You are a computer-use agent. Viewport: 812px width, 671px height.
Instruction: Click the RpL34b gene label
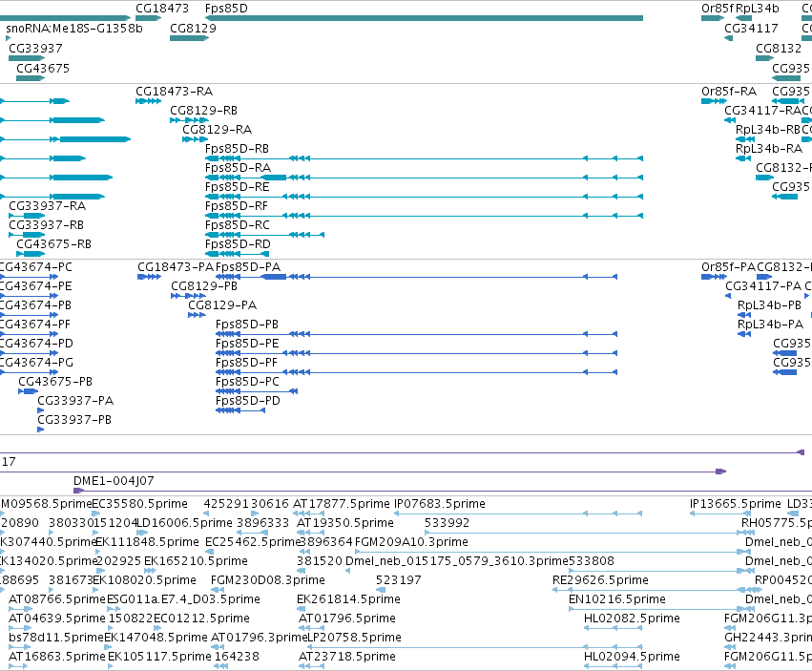tap(757, 9)
